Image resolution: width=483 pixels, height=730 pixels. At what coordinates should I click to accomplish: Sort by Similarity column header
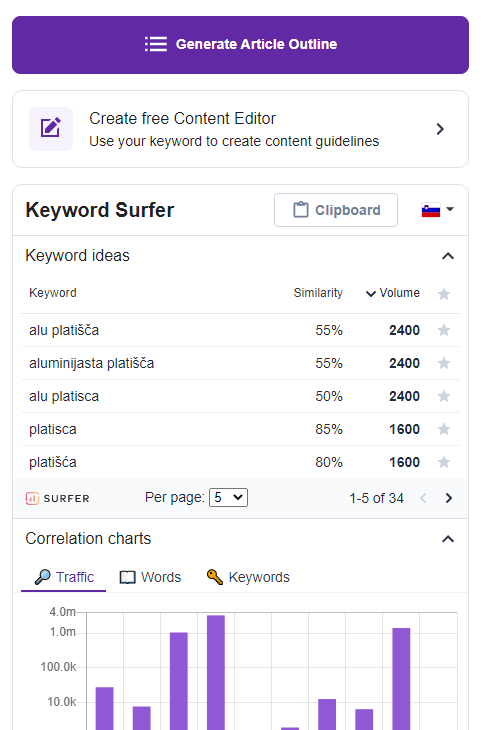(x=318, y=293)
